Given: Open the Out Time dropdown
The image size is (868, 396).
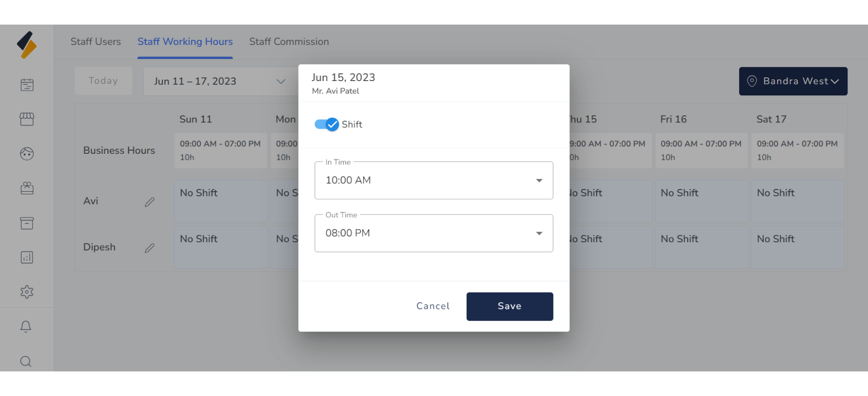Looking at the screenshot, I should pos(434,233).
